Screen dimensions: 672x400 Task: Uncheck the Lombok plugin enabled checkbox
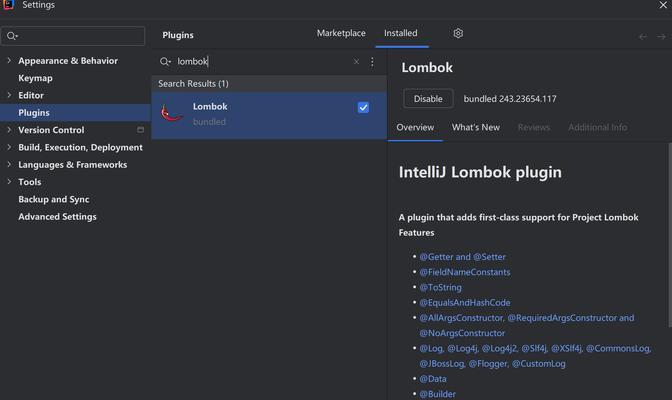[x=363, y=108]
